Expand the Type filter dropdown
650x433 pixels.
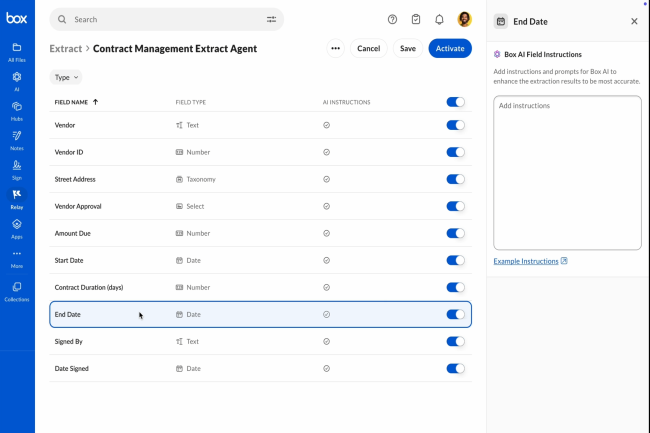pyautogui.click(x=66, y=77)
